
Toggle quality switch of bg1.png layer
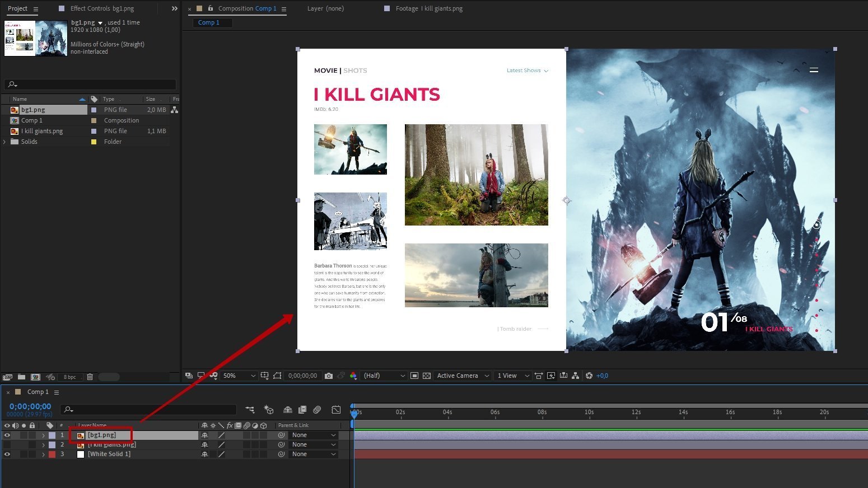(x=221, y=435)
